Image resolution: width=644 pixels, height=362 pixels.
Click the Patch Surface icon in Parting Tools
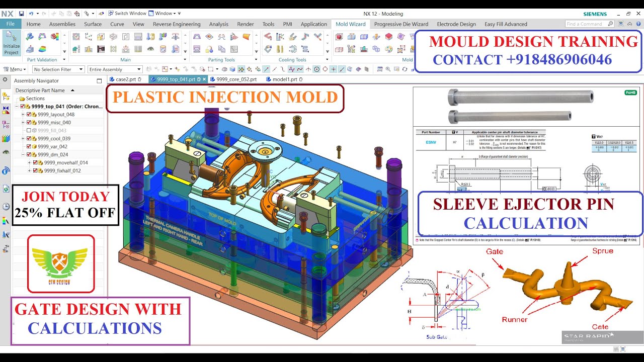pos(209,36)
